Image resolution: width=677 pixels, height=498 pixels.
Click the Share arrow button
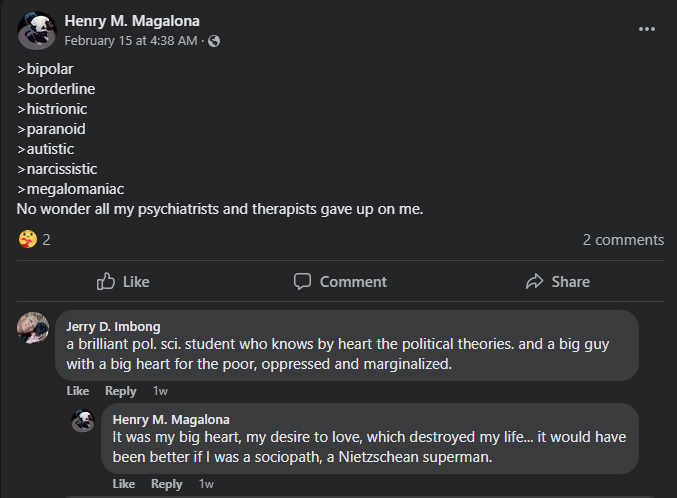pyautogui.click(x=557, y=282)
